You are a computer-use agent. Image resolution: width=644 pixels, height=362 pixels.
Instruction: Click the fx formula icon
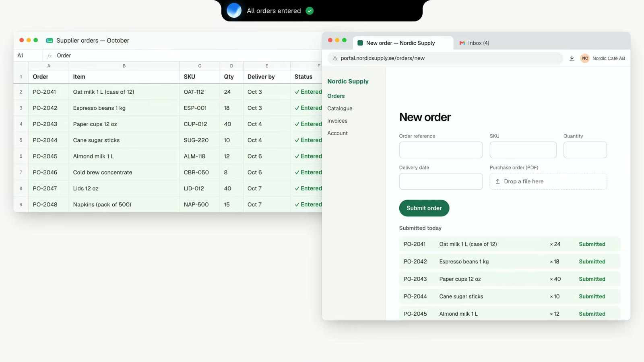click(50, 56)
